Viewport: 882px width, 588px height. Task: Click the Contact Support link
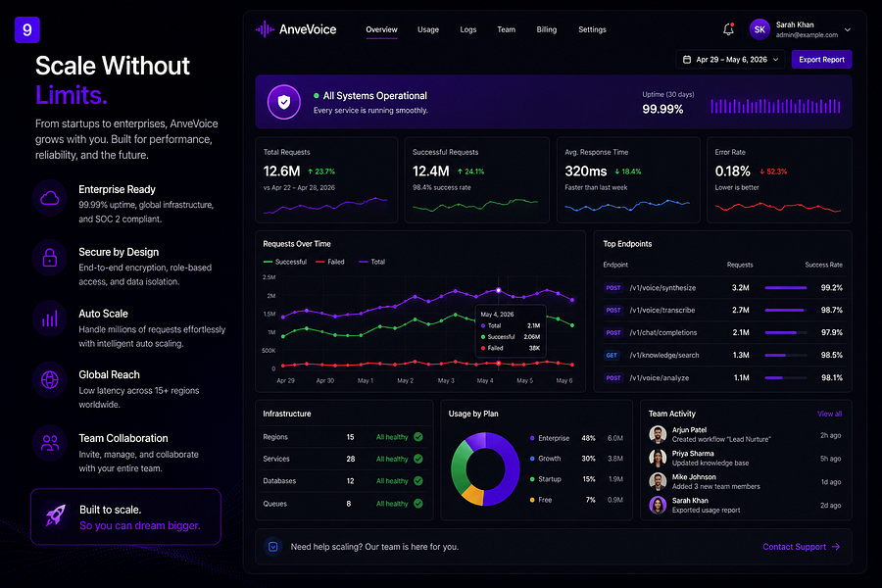coord(801,547)
